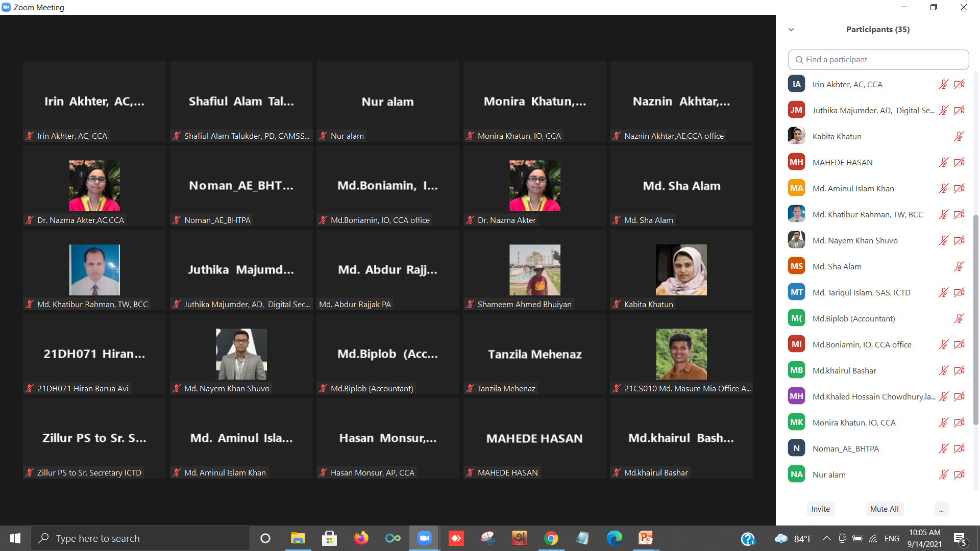
Task: Toggle video icon for Nur alam in list
Action: point(959,474)
